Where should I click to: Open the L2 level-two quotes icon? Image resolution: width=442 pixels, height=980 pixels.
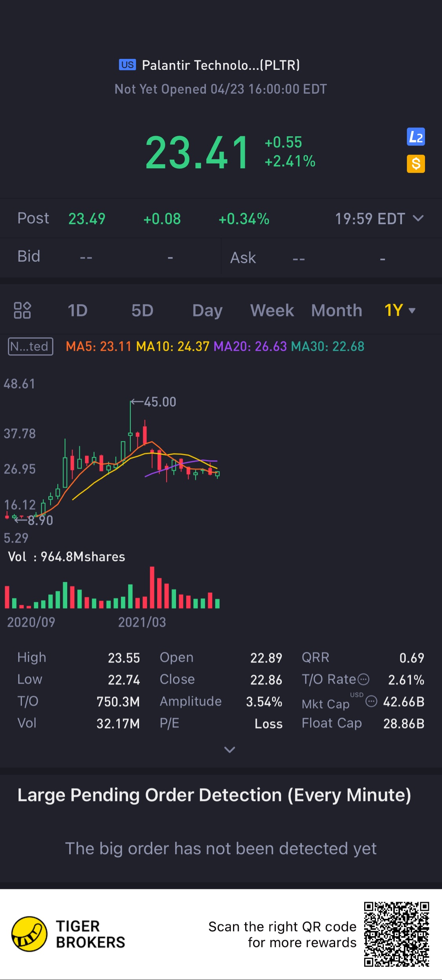pos(416,137)
